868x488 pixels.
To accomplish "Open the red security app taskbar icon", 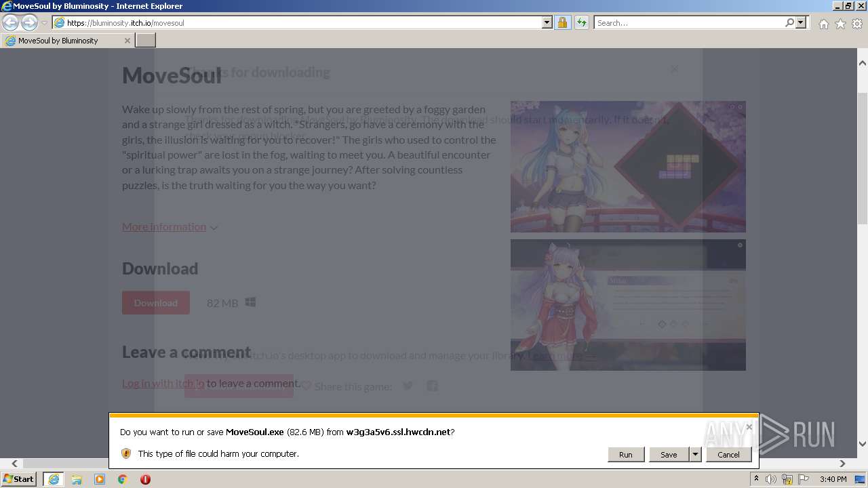I will click(145, 479).
